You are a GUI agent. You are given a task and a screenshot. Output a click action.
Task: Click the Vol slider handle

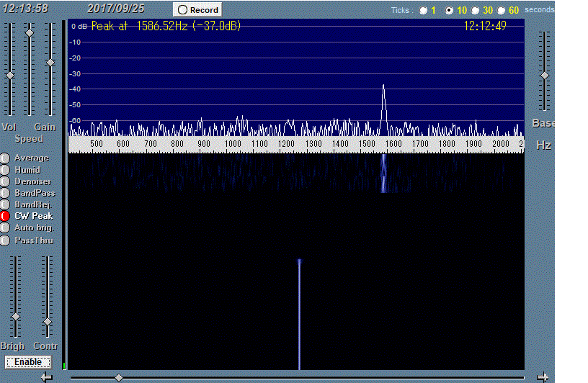(x=10, y=76)
